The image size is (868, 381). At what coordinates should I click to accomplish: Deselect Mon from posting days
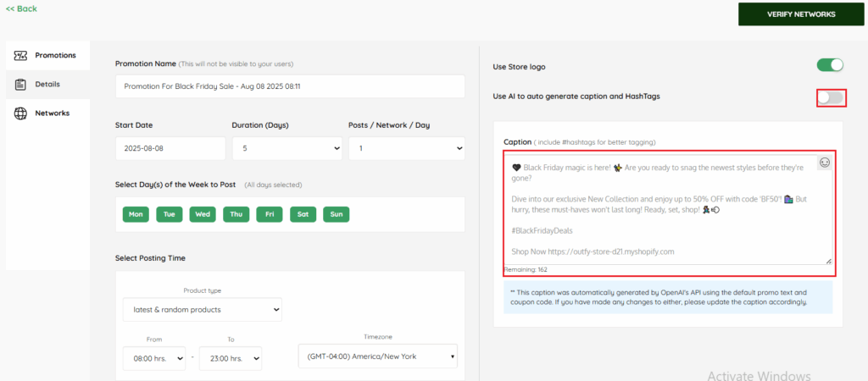click(x=136, y=214)
